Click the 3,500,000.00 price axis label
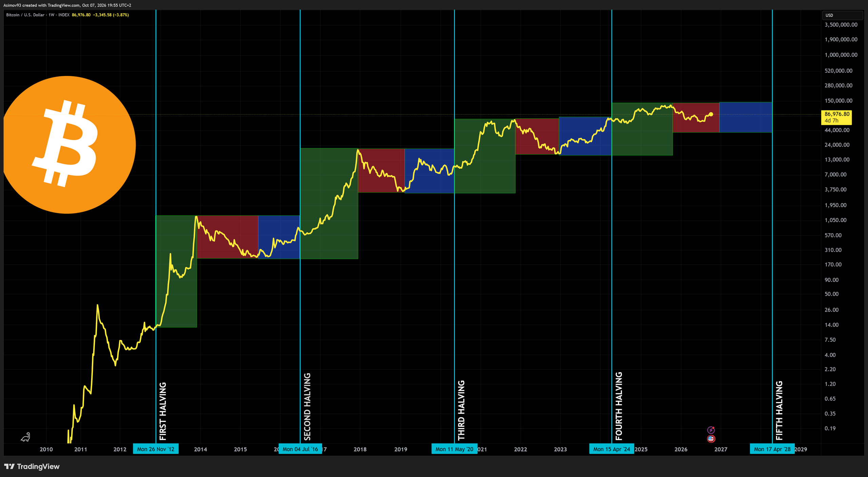The width and height of the screenshot is (868, 477). tap(841, 25)
